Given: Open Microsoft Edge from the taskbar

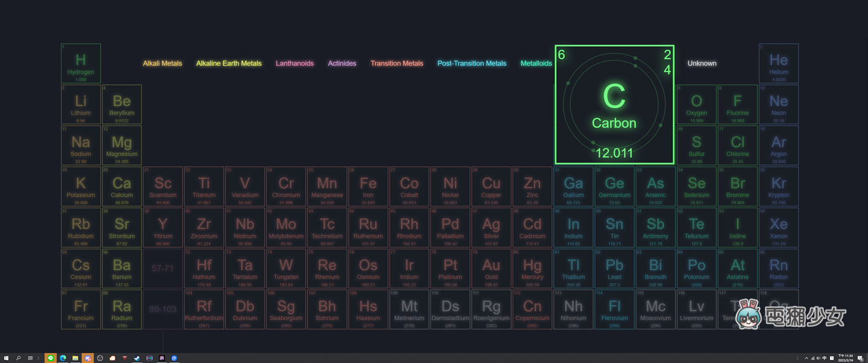Looking at the screenshot, I should (62, 358).
